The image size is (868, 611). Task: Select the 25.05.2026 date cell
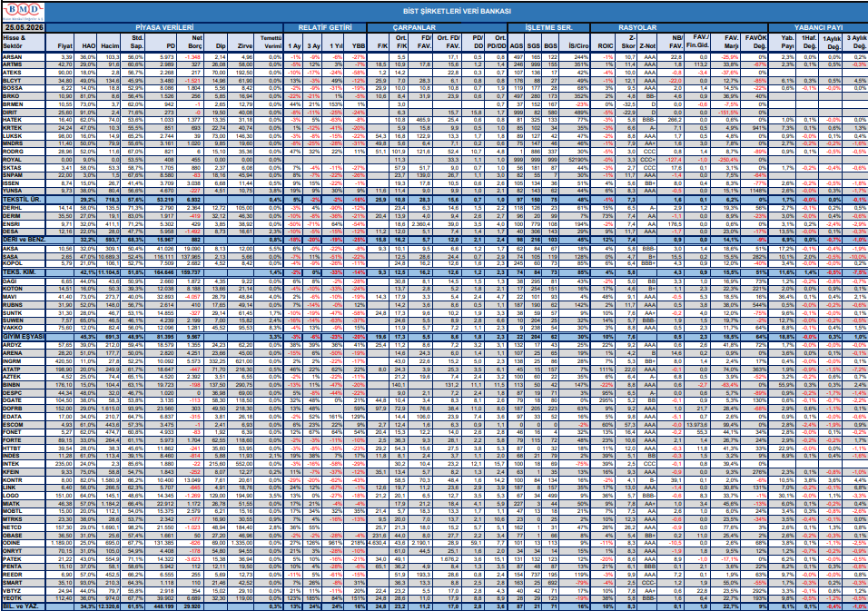(x=24, y=26)
